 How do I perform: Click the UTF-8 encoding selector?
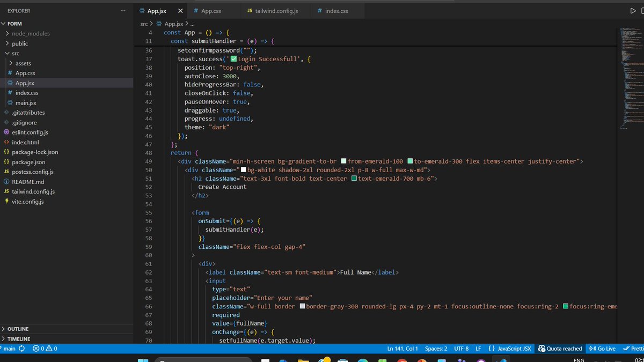coord(460,349)
